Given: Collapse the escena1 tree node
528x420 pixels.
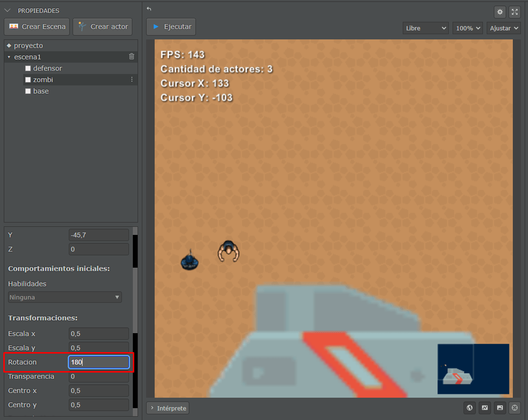Looking at the screenshot, I should [9, 57].
